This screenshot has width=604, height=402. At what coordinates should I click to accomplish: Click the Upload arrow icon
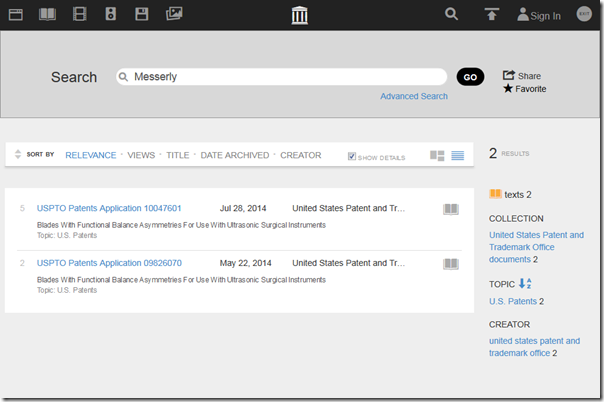pyautogui.click(x=492, y=14)
